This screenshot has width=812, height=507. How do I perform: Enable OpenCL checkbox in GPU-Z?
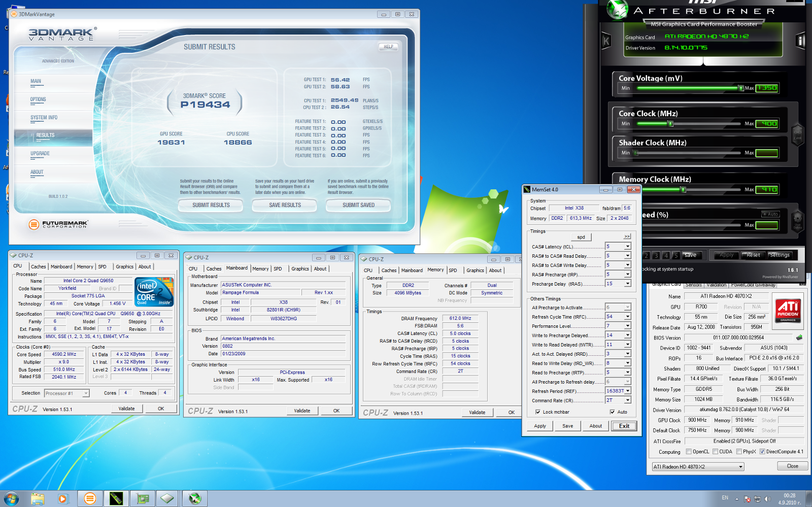point(689,452)
